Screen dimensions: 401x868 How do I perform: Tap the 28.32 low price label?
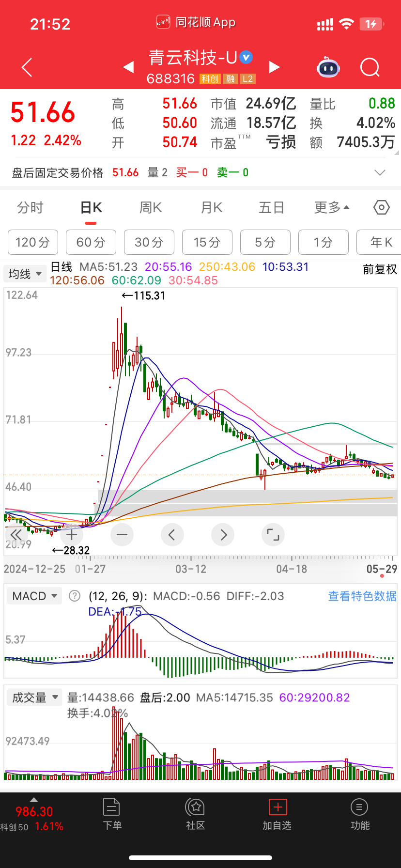tap(71, 550)
